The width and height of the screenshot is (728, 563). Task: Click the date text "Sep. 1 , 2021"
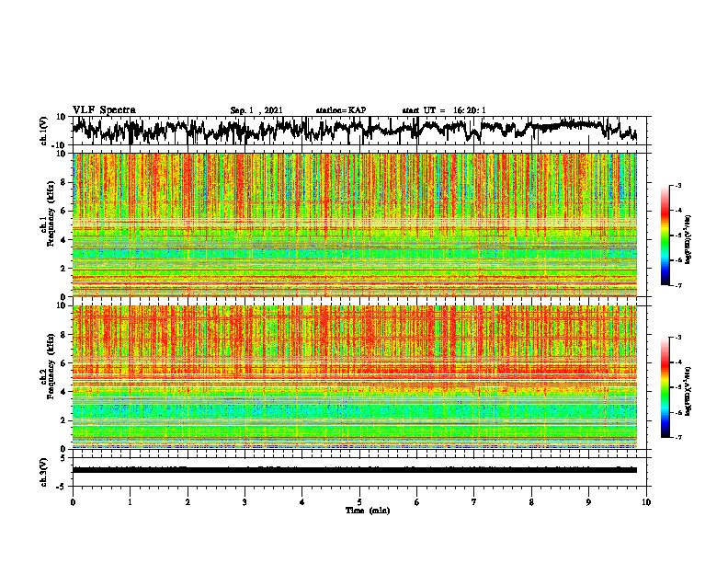coord(256,110)
